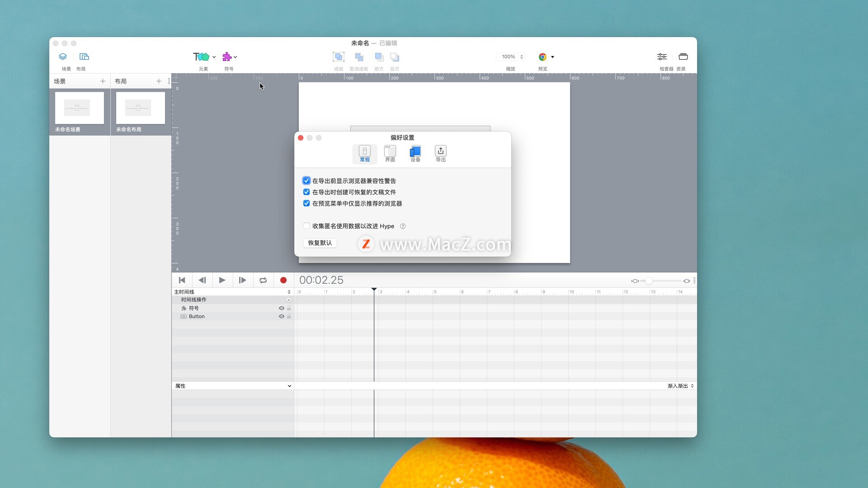Open the 主时间线 timeline selector
Image resolution: width=868 pixels, height=488 pixels.
tap(232, 292)
